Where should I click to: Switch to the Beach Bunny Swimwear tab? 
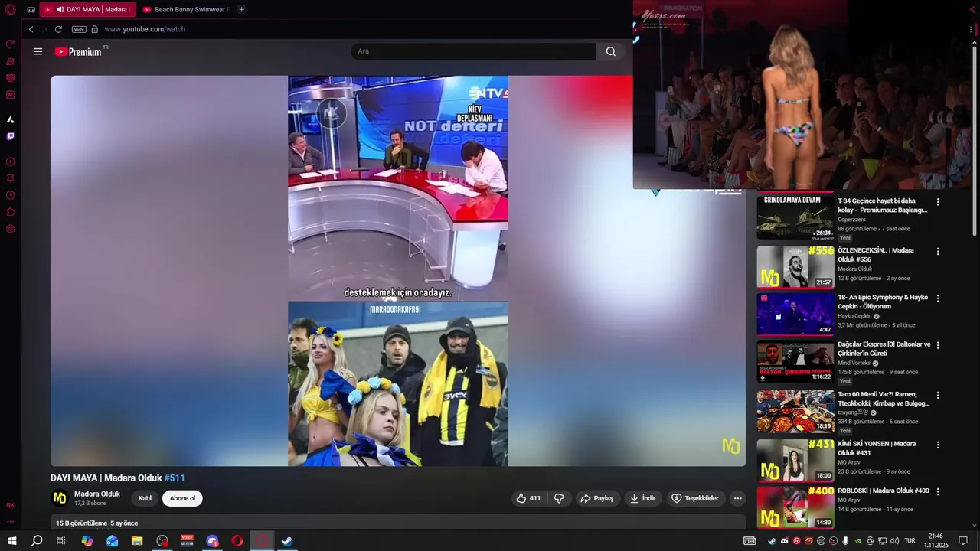(x=186, y=10)
